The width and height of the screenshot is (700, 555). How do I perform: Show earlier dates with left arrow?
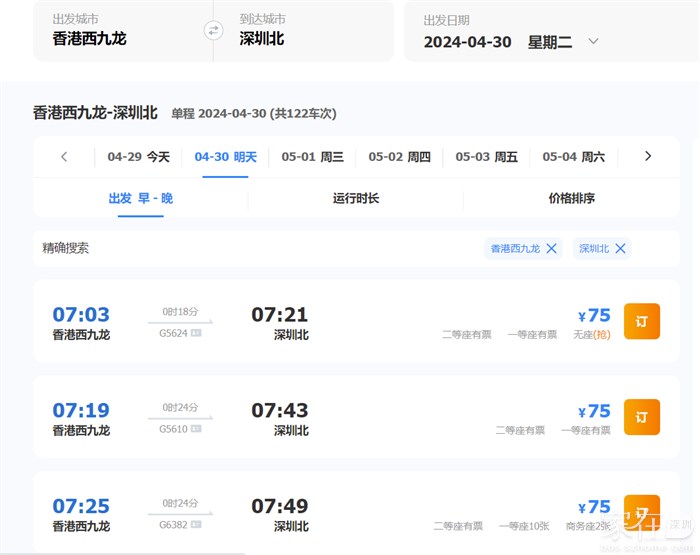64,157
